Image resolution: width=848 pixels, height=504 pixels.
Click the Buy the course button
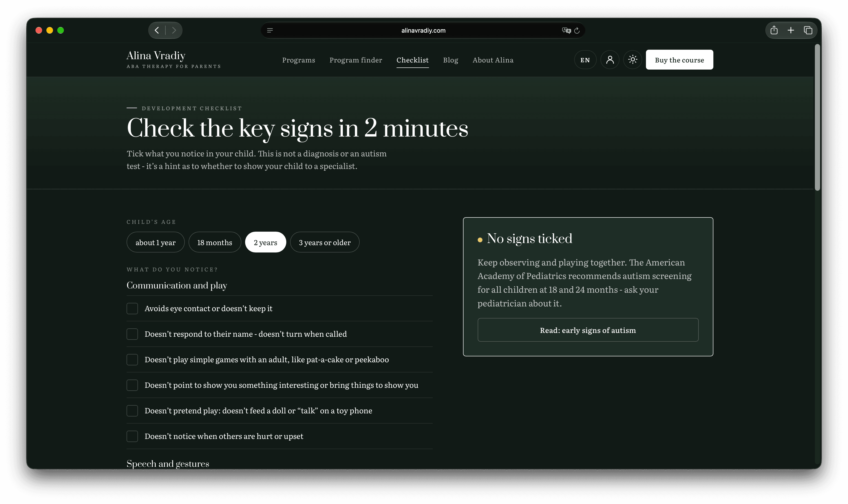tap(680, 60)
